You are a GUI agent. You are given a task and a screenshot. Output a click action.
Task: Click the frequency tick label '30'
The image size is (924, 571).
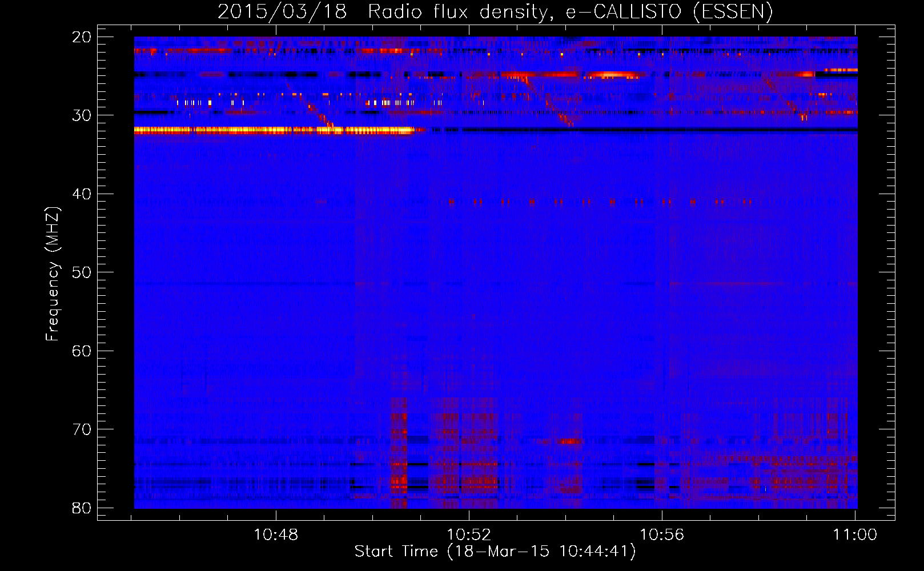[82, 115]
